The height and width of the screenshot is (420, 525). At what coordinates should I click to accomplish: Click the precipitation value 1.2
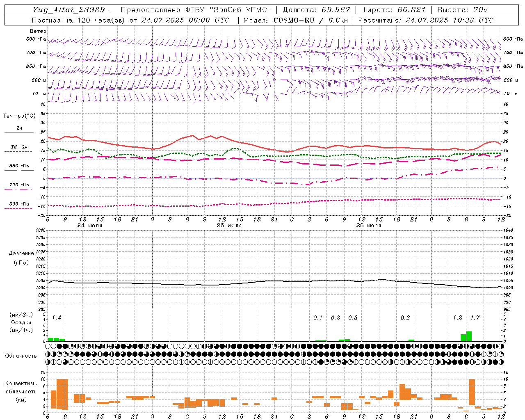(x=457, y=318)
